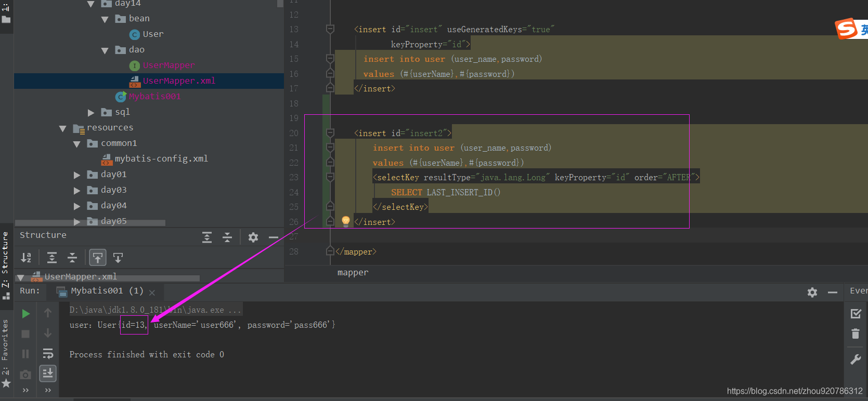Expand the day03 folder

coord(77,191)
